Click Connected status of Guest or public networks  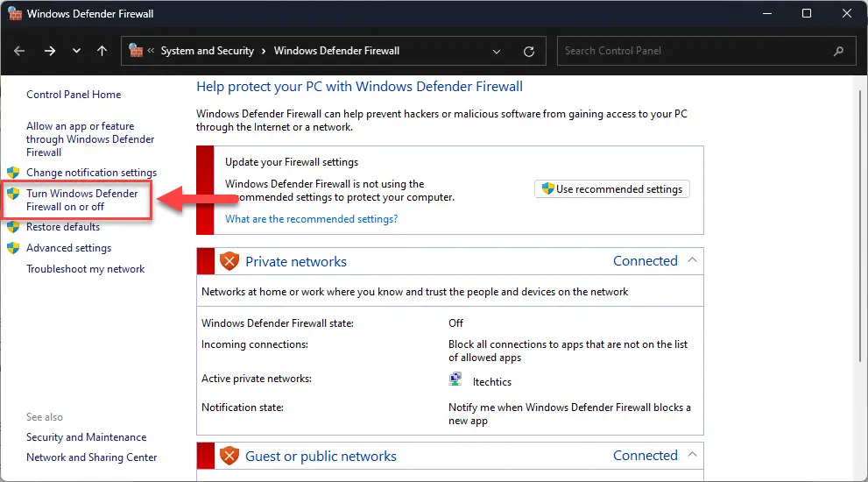click(645, 456)
